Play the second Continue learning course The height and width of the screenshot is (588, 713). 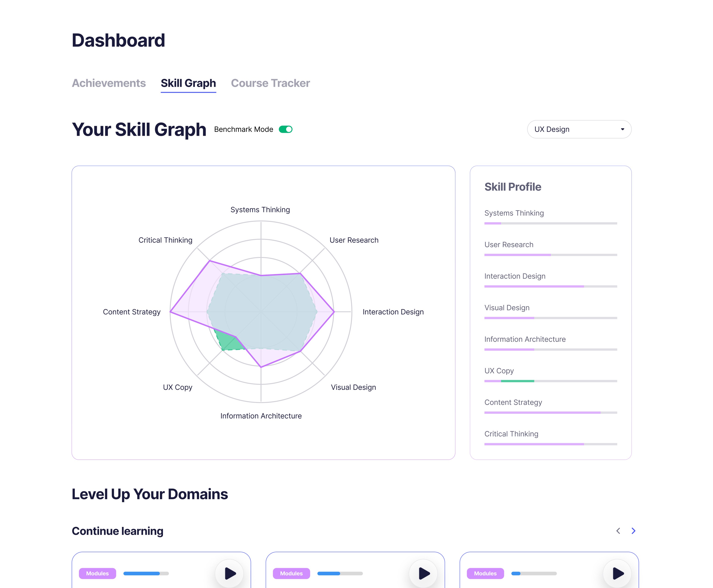[x=423, y=573]
